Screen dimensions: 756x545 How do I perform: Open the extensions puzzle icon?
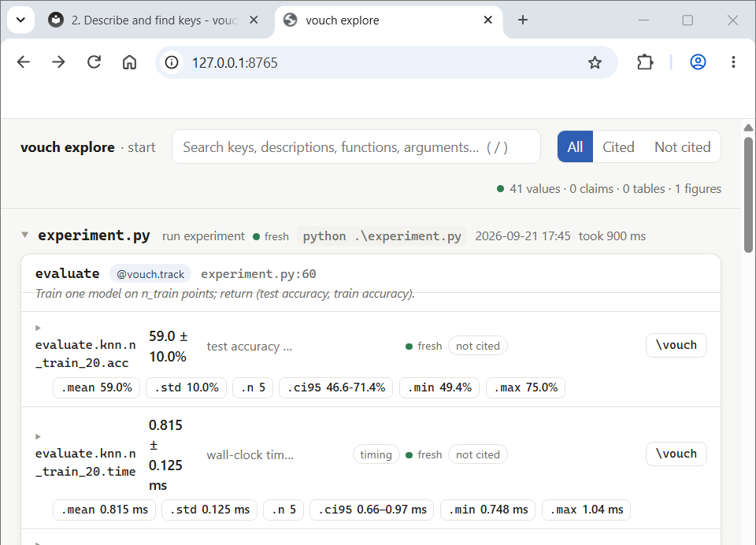645,62
